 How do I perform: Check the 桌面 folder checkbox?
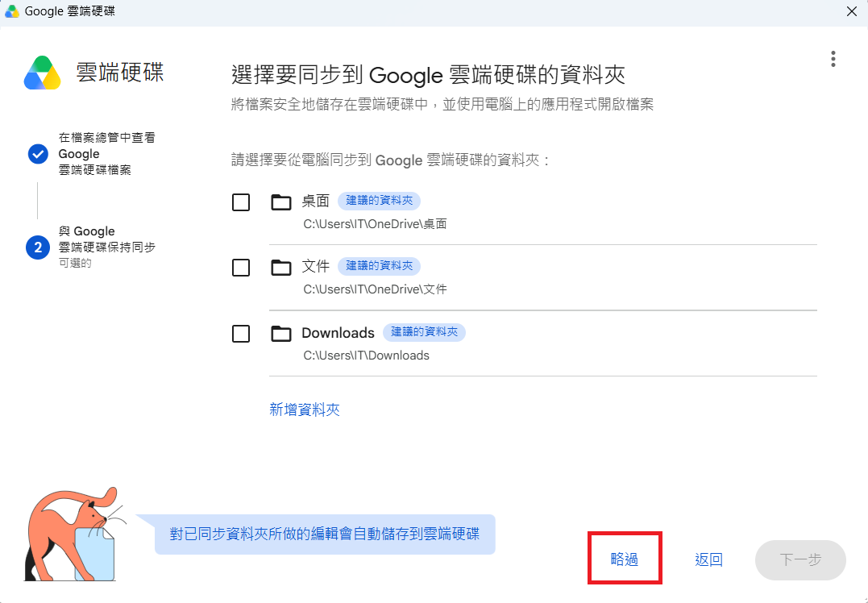click(x=241, y=202)
